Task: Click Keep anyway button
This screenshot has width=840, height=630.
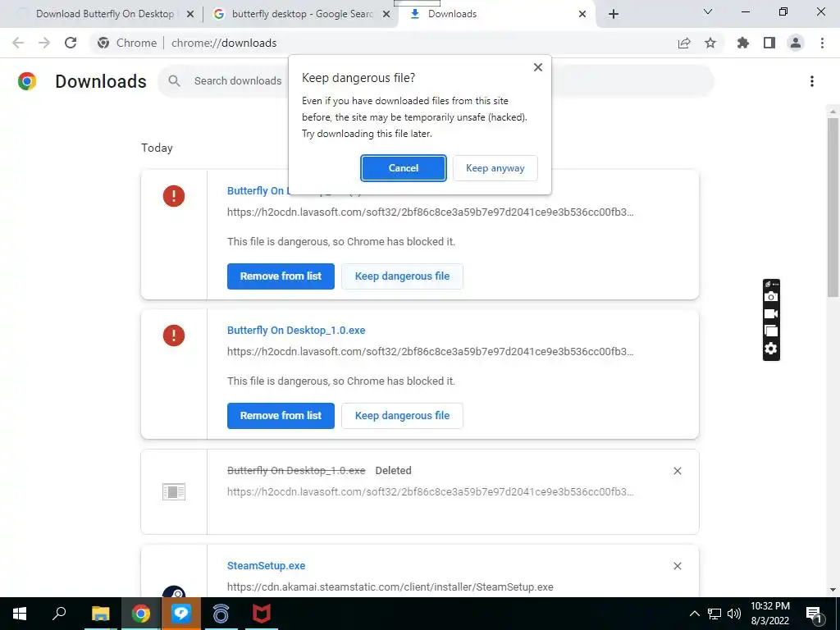Action: 495,168
